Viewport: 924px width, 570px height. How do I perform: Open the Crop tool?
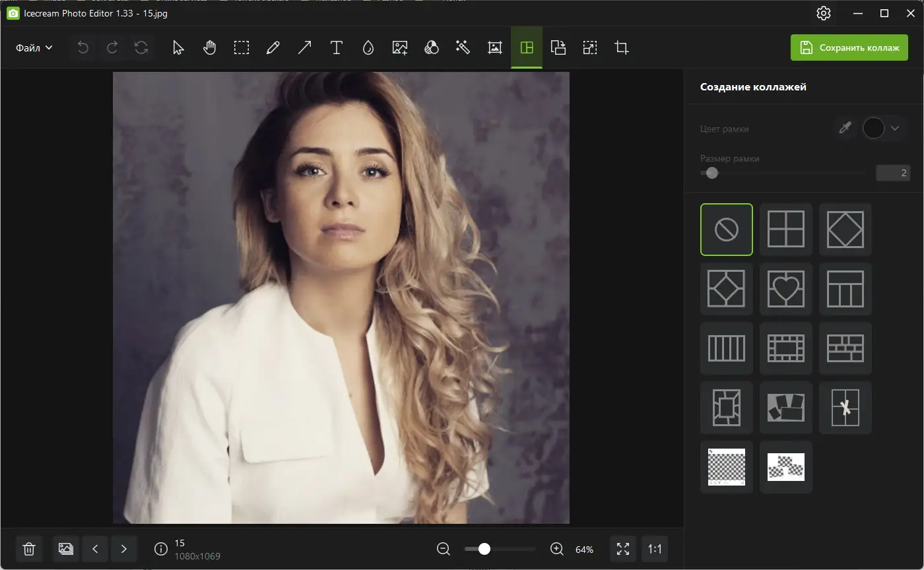pos(622,47)
